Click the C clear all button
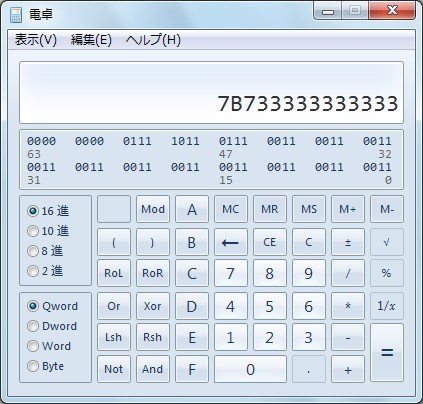 [309, 242]
